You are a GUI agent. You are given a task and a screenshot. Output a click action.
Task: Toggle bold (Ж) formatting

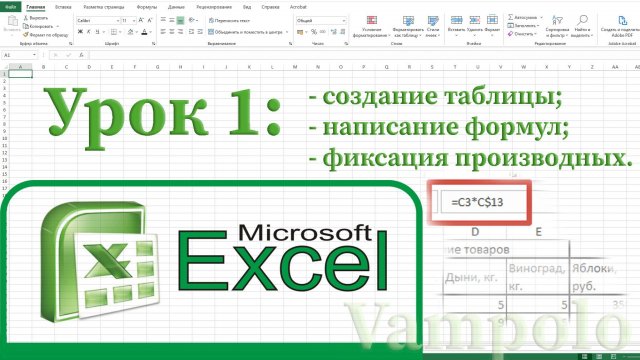pyautogui.click(x=80, y=32)
